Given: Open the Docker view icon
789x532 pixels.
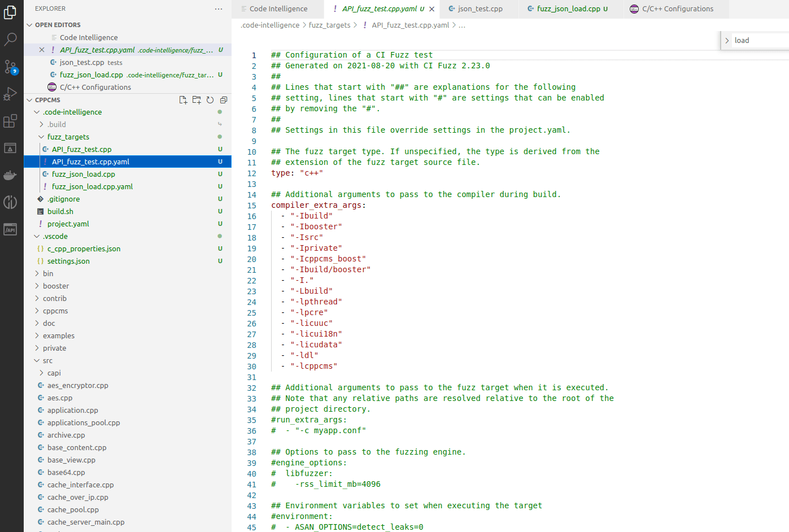Looking at the screenshot, I should click(x=10, y=175).
